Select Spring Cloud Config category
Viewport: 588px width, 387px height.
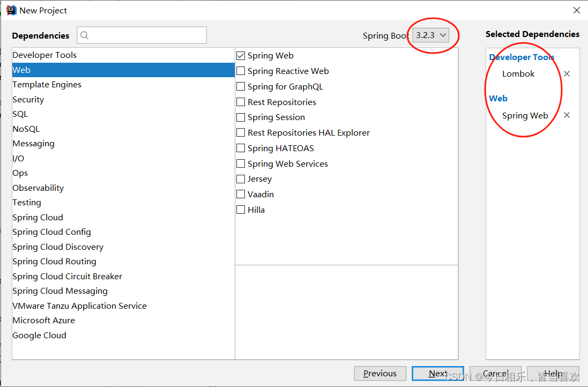(123, 232)
